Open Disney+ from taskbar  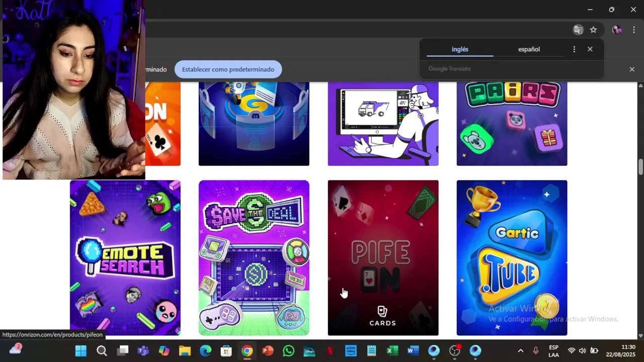(x=309, y=350)
